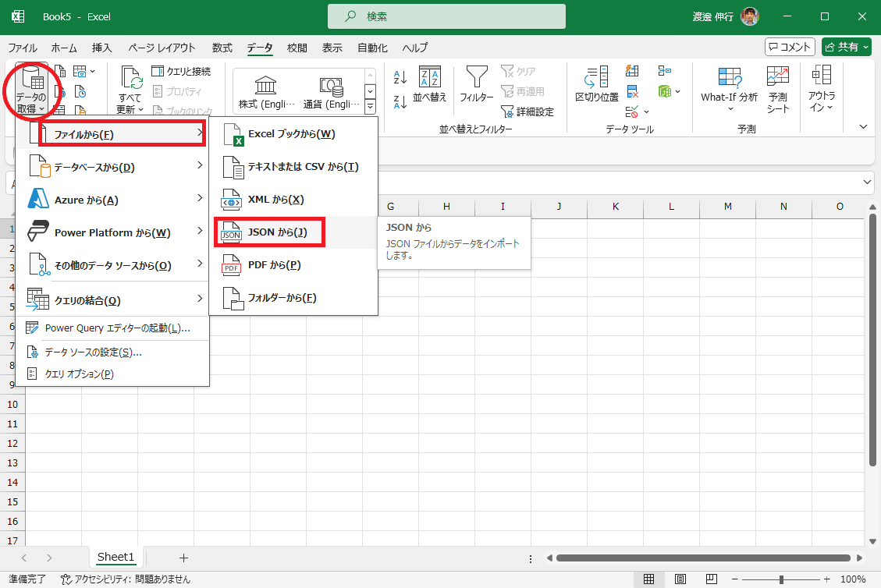Expand その他のデータ ソースから(O) submenu
The width and height of the screenshot is (881, 588).
[112, 265]
